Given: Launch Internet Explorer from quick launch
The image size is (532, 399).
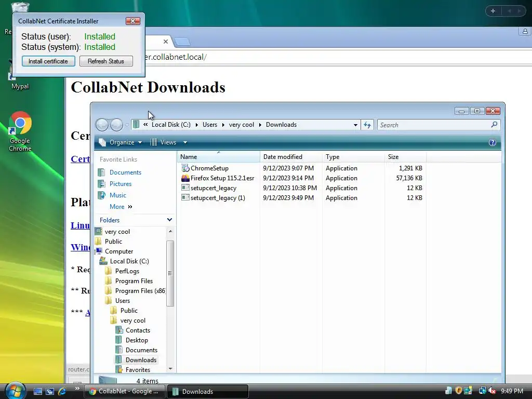Looking at the screenshot, I should click(x=62, y=392).
